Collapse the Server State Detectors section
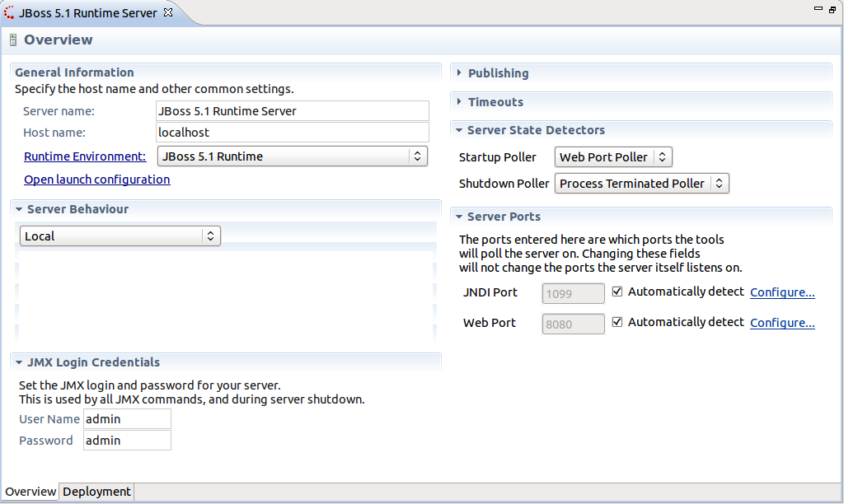The height and width of the screenshot is (504, 844). (459, 130)
